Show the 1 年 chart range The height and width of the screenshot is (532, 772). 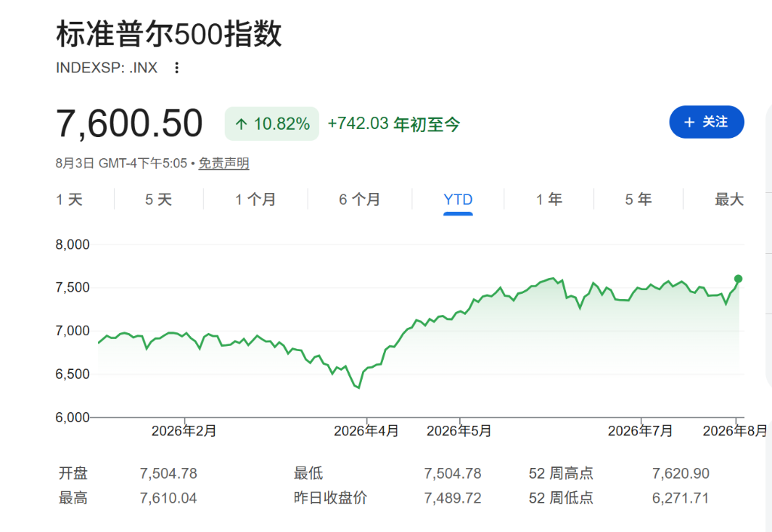(549, 200)
